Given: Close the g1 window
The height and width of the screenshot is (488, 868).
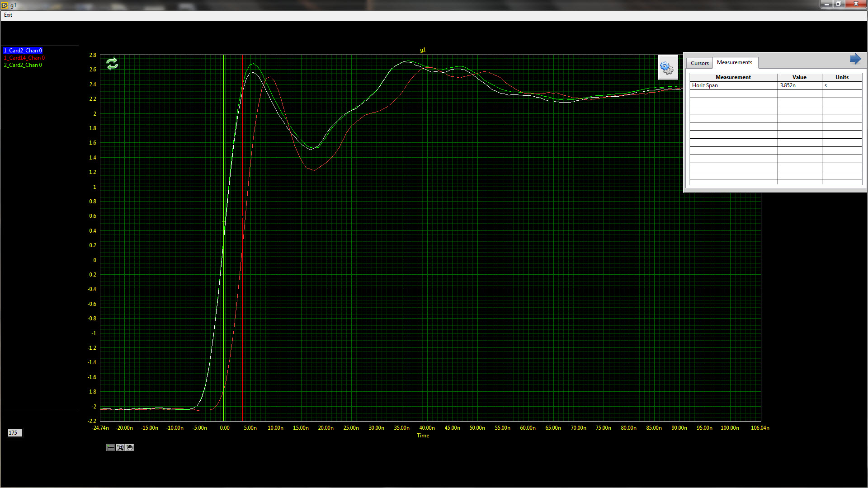Looking at the screenshot, I should 855,4.
